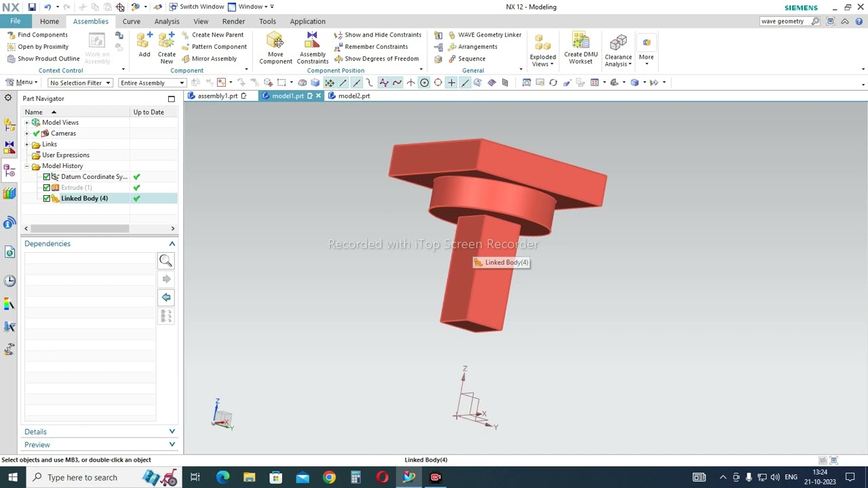This screenshot has width=868, height=488.
Task: Click the magnifier icon in Dependencies panel
Action: [165, 261]
